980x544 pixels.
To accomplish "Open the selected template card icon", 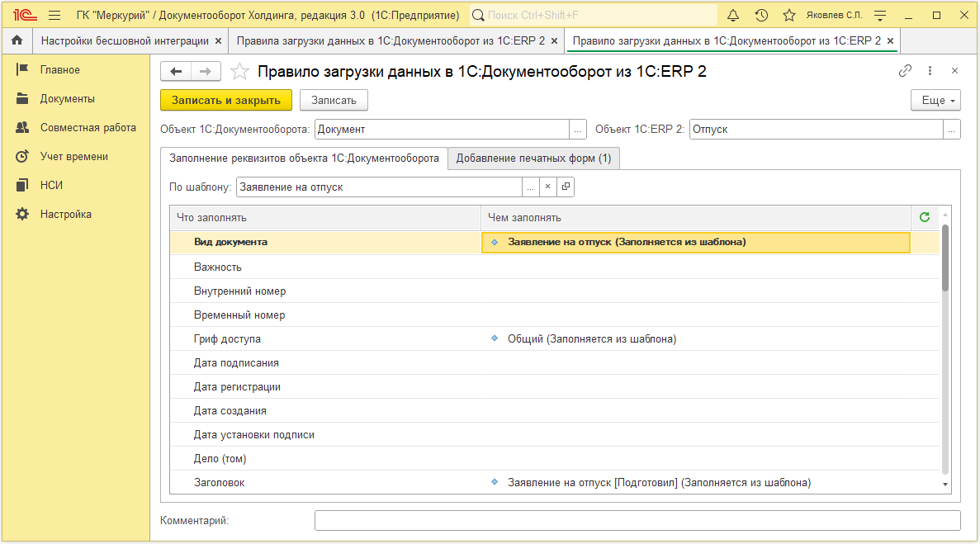I will pos(566,187).
